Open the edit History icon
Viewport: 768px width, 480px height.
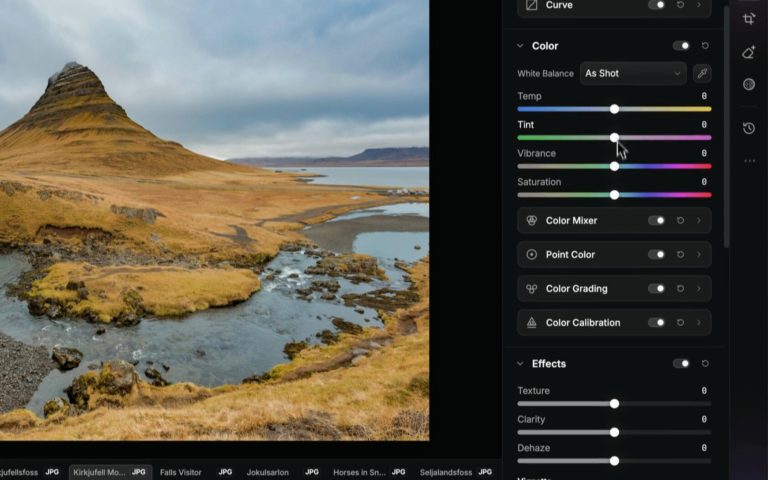tap(748, 128)
